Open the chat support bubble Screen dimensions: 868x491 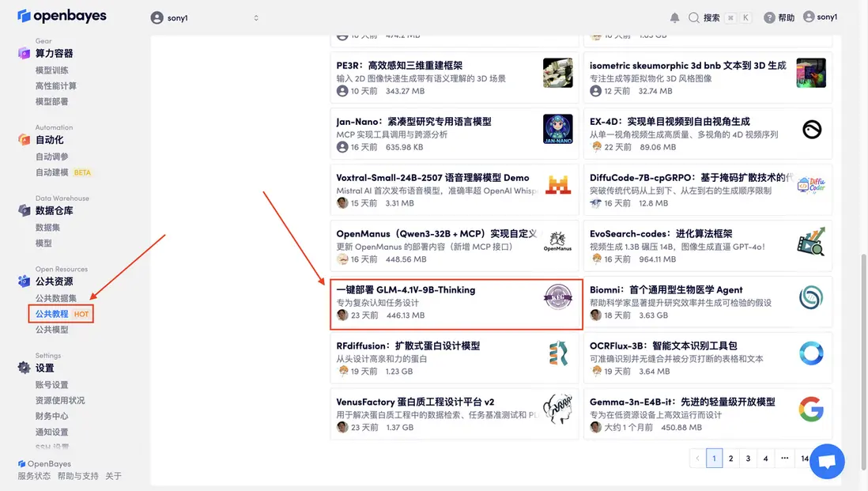click(x=827, y=461)
